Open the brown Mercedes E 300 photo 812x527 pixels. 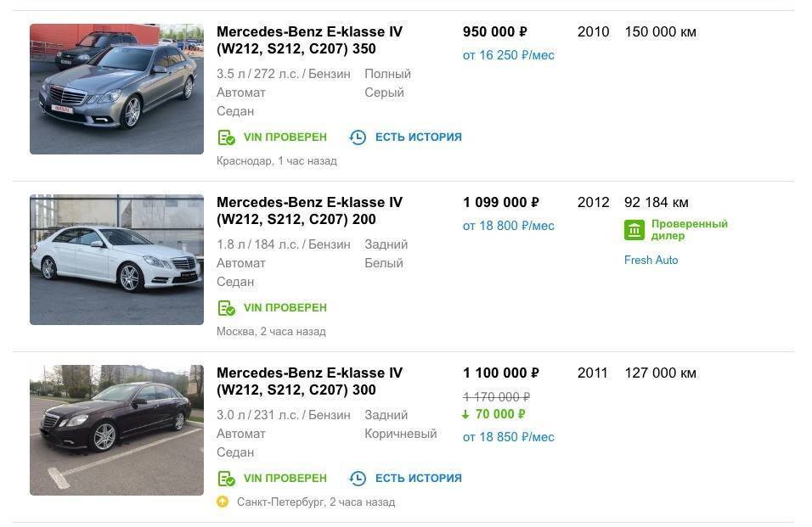tap(116, 430)
